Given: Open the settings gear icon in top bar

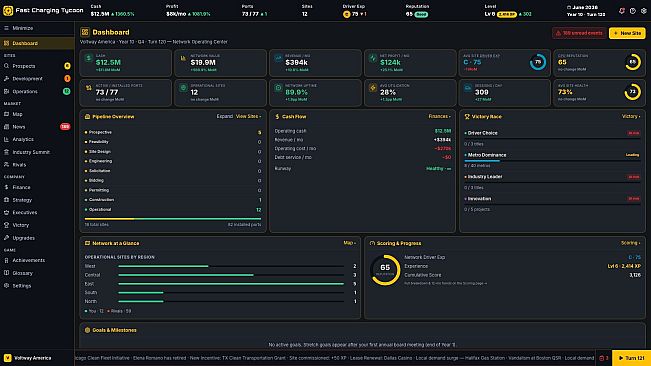Looking at the screenshot, I should click(x=643, y=11).
